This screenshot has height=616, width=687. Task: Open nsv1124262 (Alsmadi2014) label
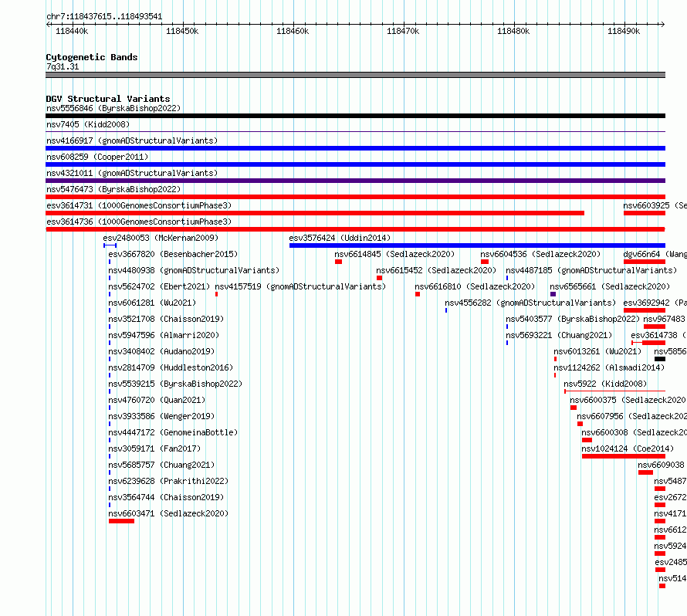point(609,367)
